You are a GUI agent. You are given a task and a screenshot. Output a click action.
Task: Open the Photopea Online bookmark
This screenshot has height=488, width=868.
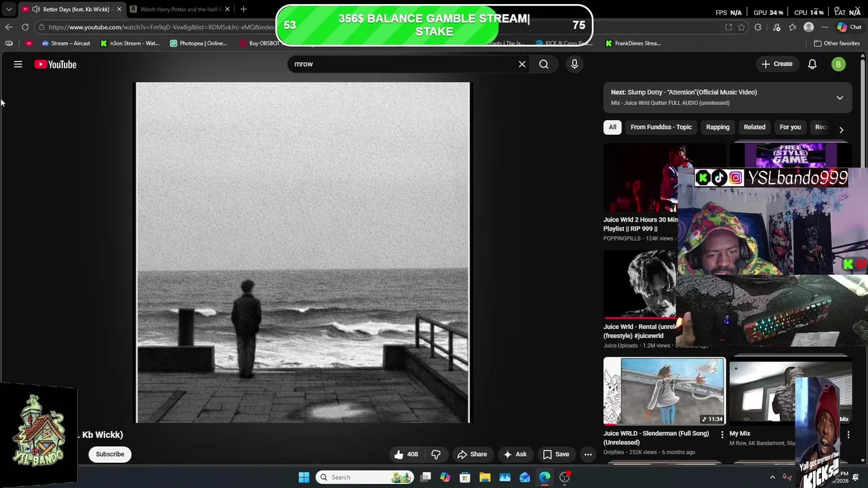pos(199,43)
